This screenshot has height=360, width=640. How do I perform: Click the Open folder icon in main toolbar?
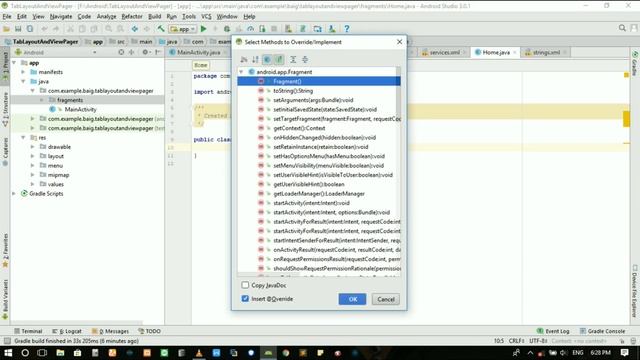tap(6, 29)
